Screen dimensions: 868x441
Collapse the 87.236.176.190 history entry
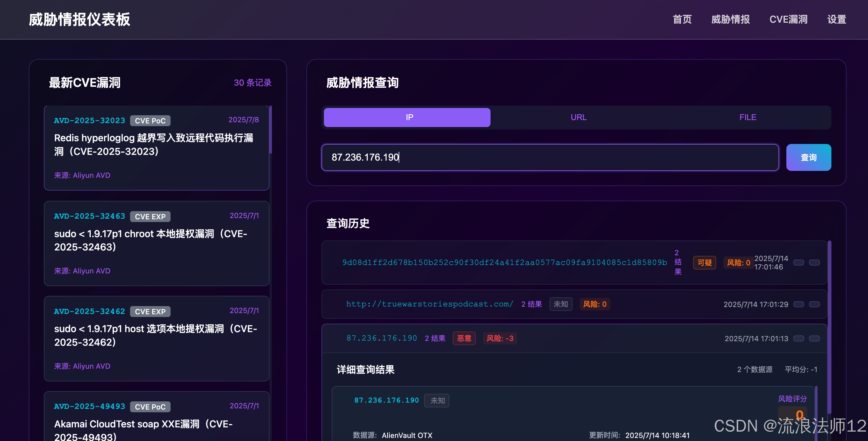[381, 338]
